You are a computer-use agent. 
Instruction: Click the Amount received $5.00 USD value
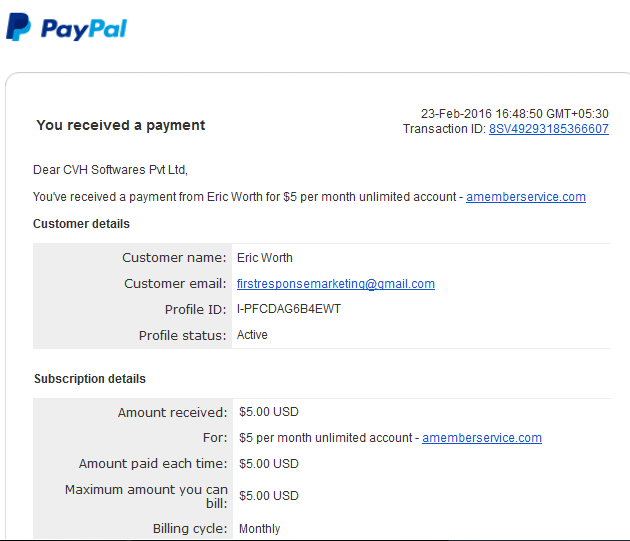pos(269,412)
